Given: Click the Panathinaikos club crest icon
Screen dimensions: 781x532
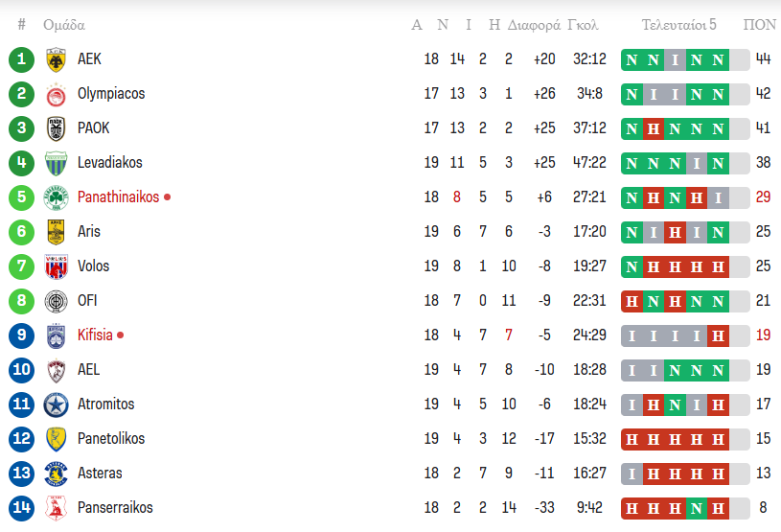Looking at the screenshot, I should click(x=56, y=197).
